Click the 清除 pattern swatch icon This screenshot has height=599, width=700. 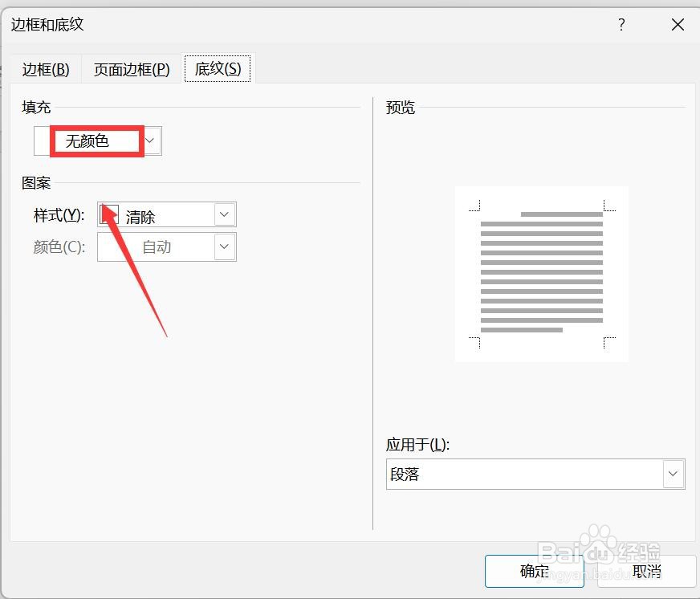point(108,214)
